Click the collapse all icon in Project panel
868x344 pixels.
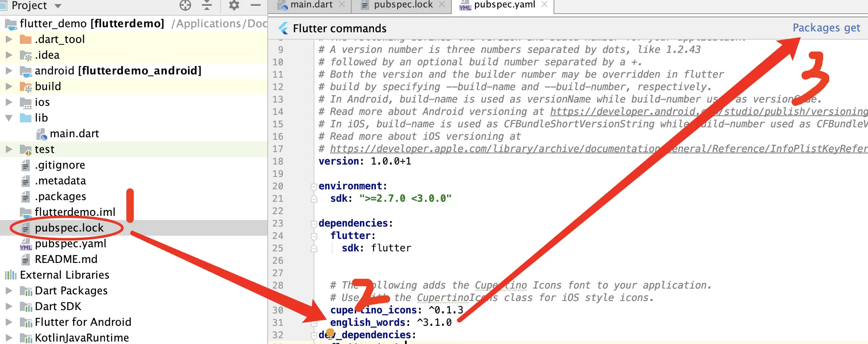tap(207, 5)
